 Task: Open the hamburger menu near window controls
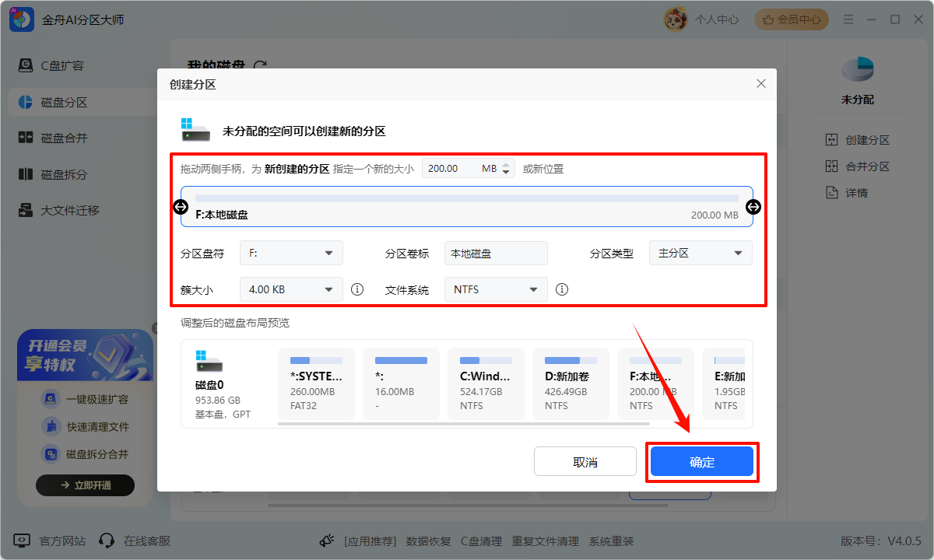pyautogui.click(x=848, y=19)
